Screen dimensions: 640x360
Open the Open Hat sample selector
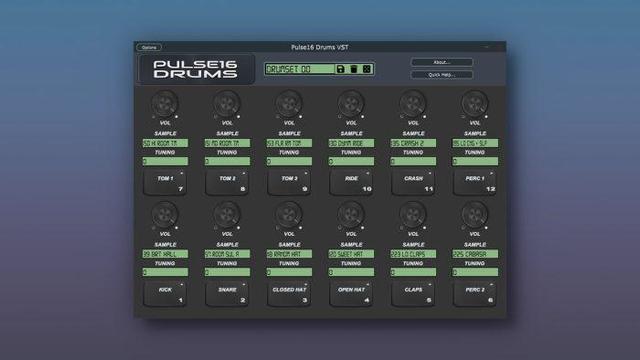coord(351,254)
